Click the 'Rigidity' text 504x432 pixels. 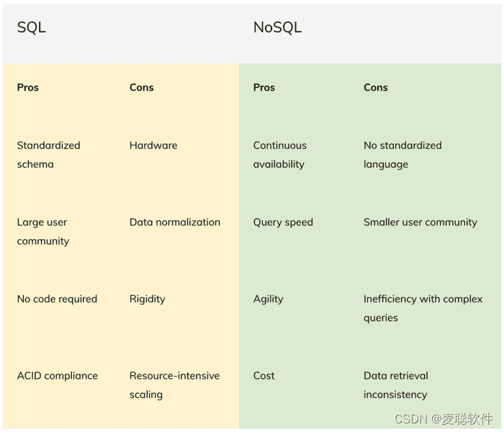[x=147, y=299]
